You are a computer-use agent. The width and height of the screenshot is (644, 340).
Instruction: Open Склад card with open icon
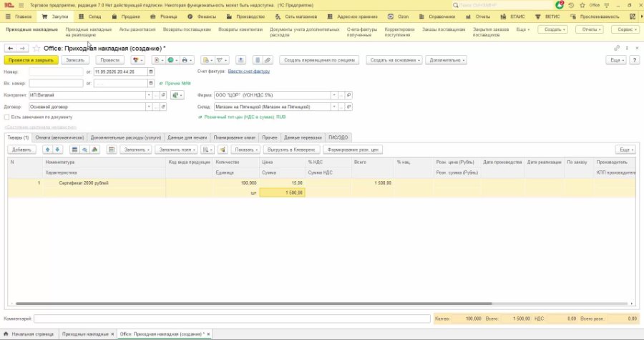[348, 107]
